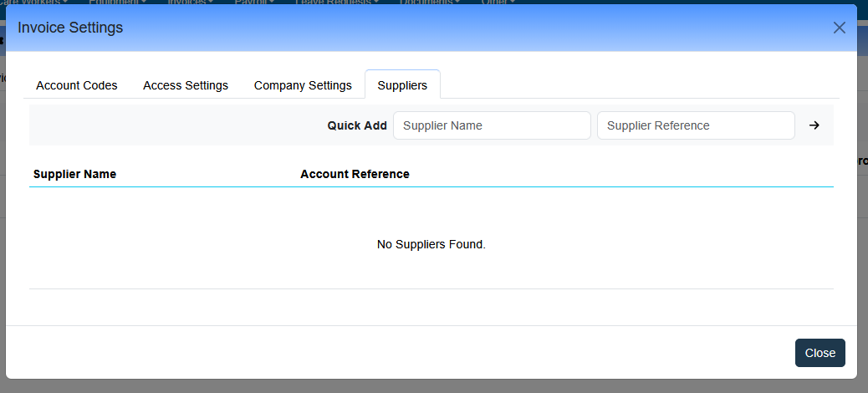The width and height of the screenshot is (868, 393).
Task: Click the Invoice Settings dialog title
Action: [70, 28]
